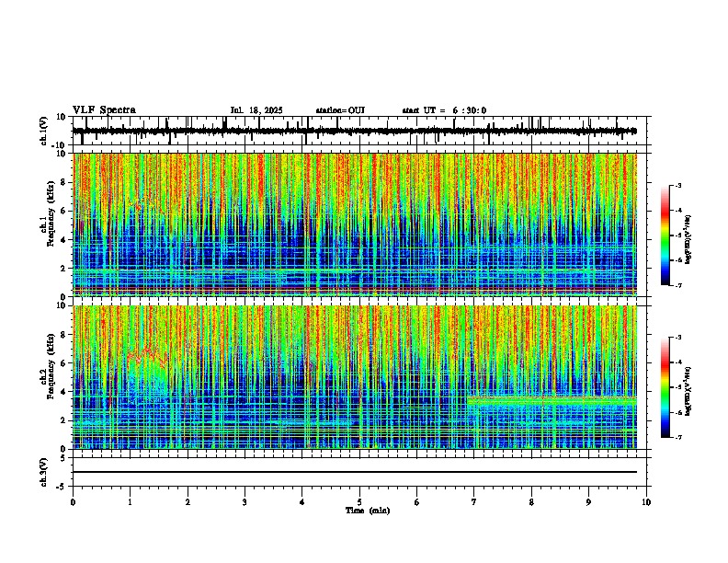The image size is (728, 563).
Task: Click inside the ch.1 spectrogram panel
Action: click(355, 224)
